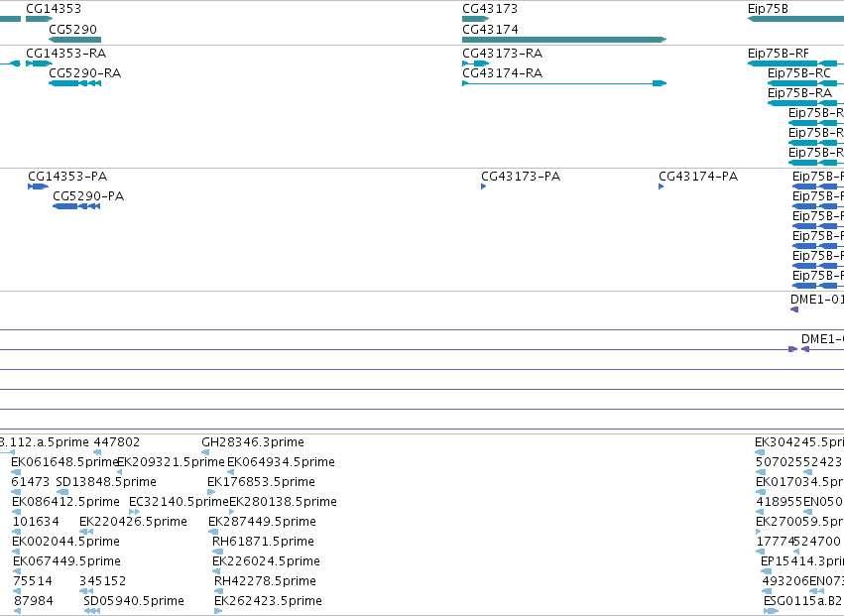844x616 pixels.
Task: Select the GH28346.3prime EST feature
Action: click(205, 452)
